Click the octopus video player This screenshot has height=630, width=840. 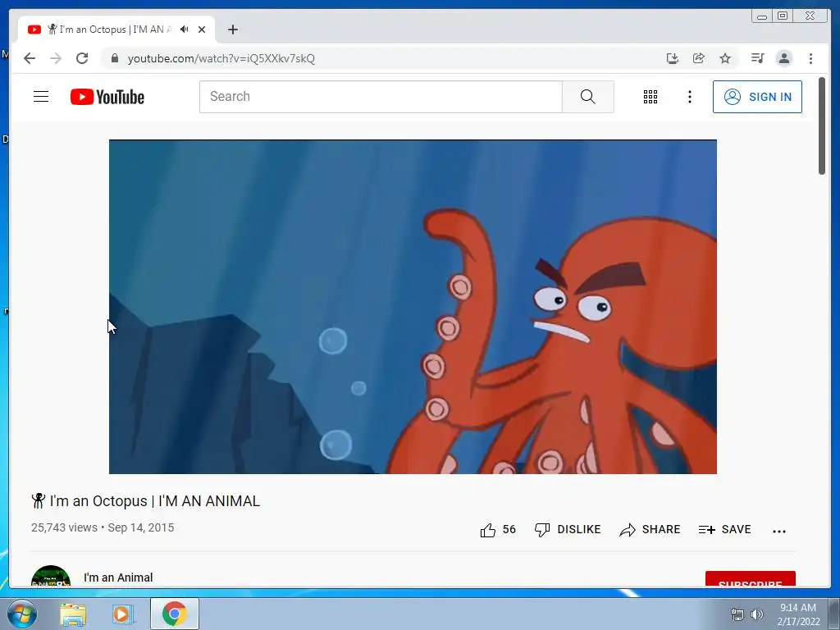click(x=413, y=307)
